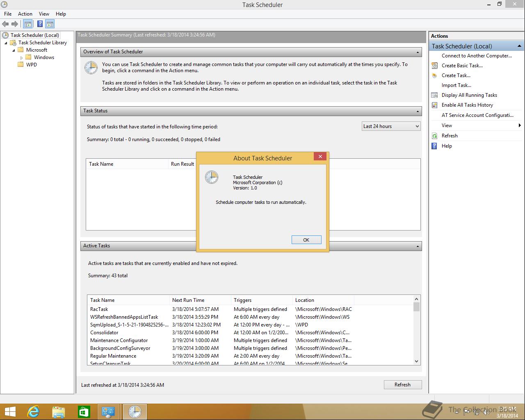The image size is (525, 420).
Task: Select the SqmUpload_S-1-5-21 task row
Action: pos(250,325)
